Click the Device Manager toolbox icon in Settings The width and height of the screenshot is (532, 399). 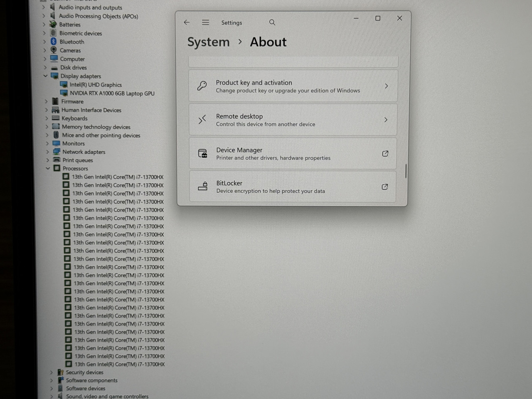point(202,153)
